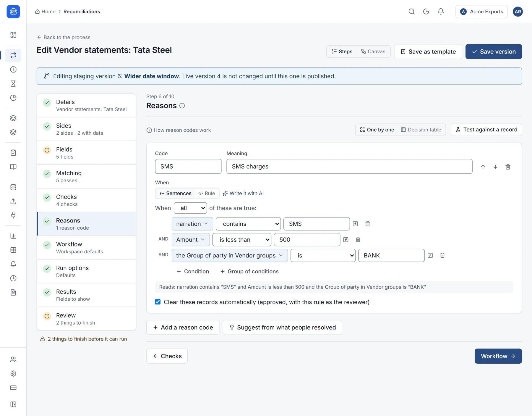Open the all/any dropdown
Image resolution: width=532 pixels, height=416 pixels.
[x=190, y=208]
